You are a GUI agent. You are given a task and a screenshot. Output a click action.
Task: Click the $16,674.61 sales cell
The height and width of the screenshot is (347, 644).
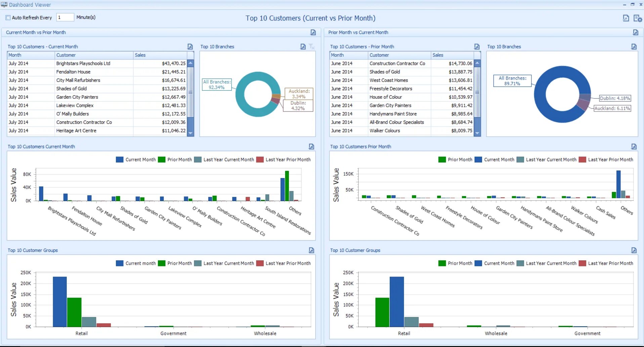(x=160, y=80)
